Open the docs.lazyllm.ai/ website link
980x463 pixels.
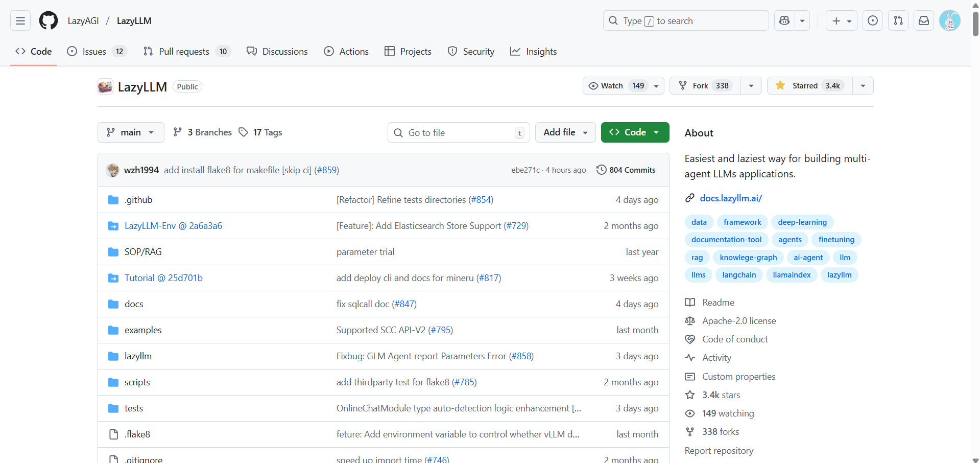(731, 198)
